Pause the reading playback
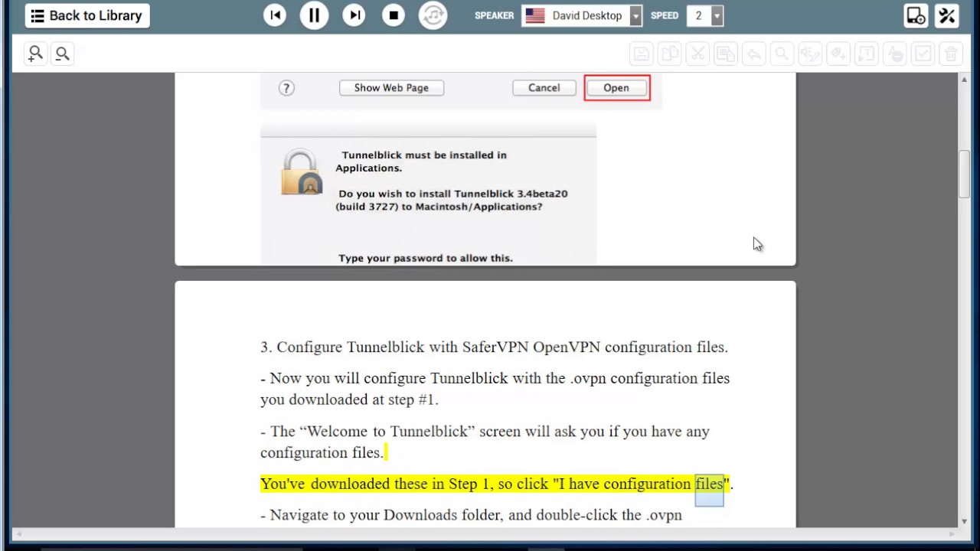Viewport: 980px width, 551px height. (314, 15)
